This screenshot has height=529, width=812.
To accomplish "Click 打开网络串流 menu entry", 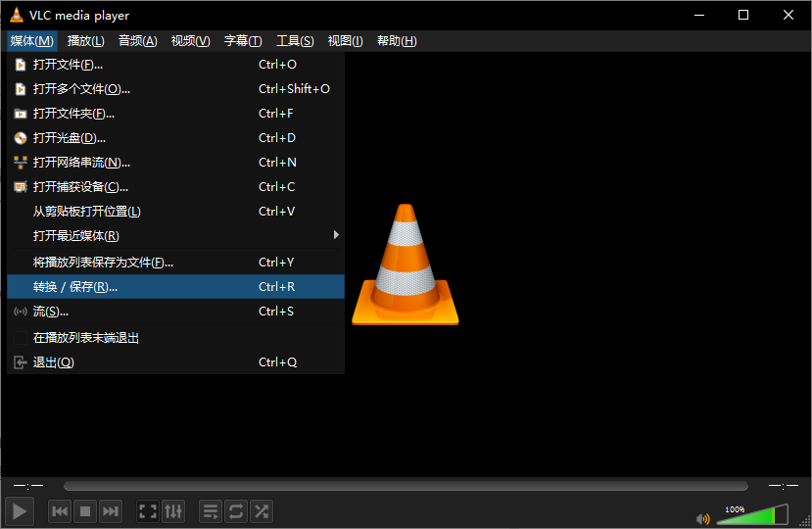I will coord(82,163).
